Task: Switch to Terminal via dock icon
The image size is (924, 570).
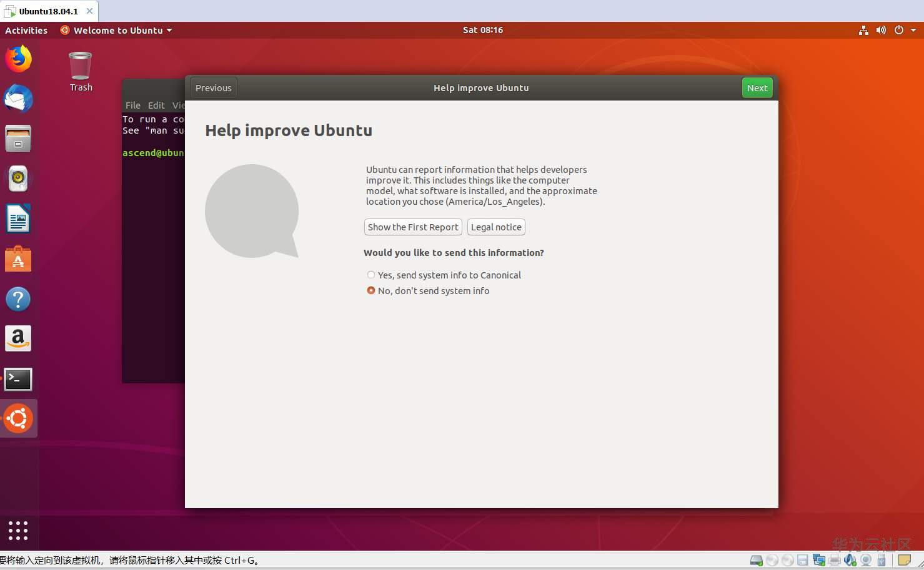Action: [x=18, y=379]
